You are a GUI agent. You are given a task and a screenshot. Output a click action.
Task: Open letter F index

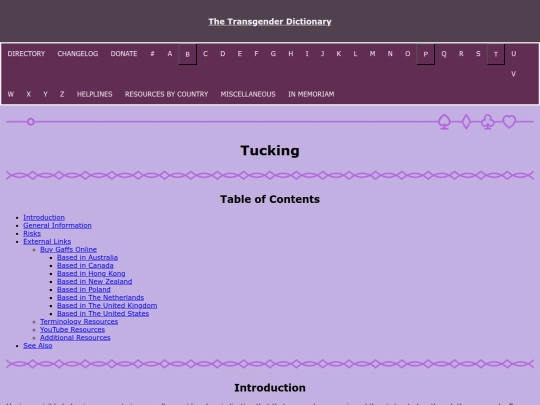pyautogui.click(x=256, y=54)
